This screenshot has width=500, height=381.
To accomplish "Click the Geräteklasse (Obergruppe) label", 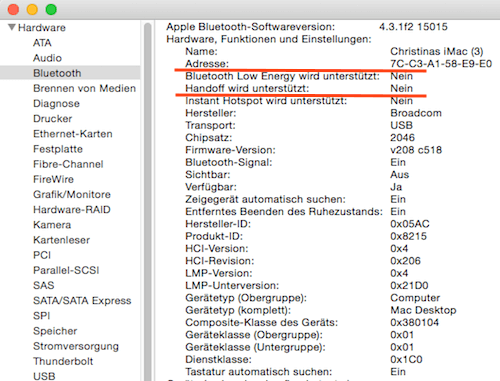I will point(254,335).
